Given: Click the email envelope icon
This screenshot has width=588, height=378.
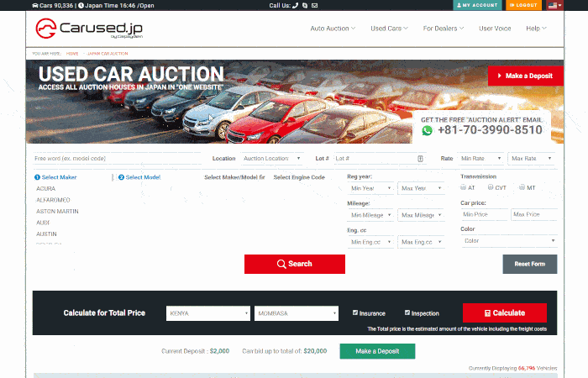Looking at the screenshot, I should 315,5.
